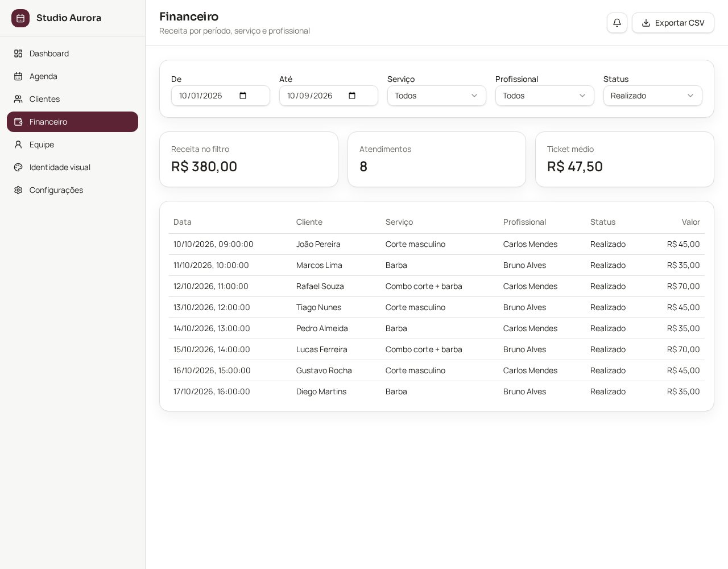Click the Tiago Nunes client cell
Image resolution: width=728 pixels, height=569 pixels.
319,307
